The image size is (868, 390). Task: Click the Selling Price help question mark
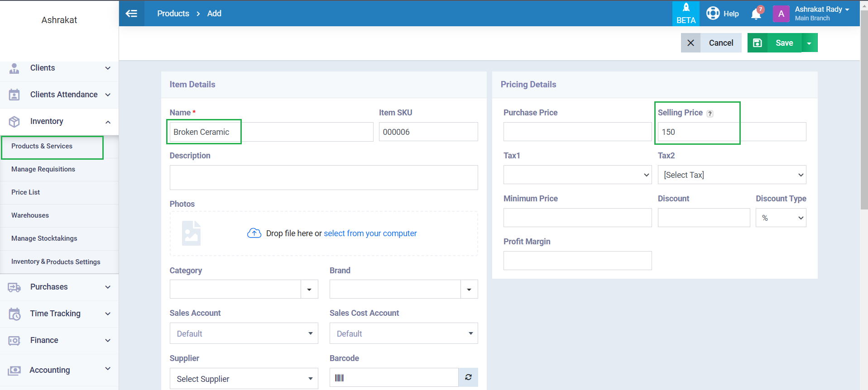point(710,114)
